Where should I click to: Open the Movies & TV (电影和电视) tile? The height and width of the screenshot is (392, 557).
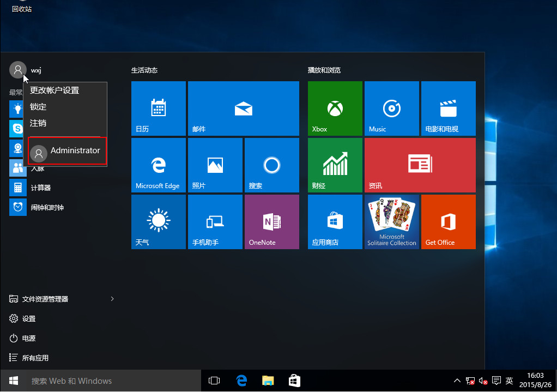[449, 108]
